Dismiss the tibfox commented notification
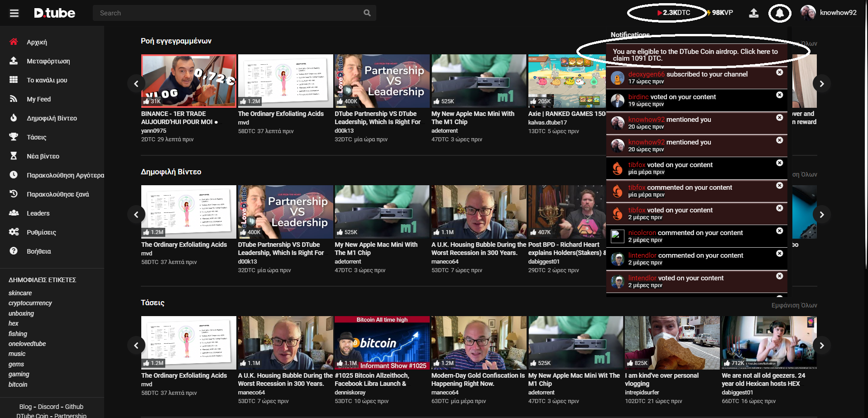 (780, 185)
